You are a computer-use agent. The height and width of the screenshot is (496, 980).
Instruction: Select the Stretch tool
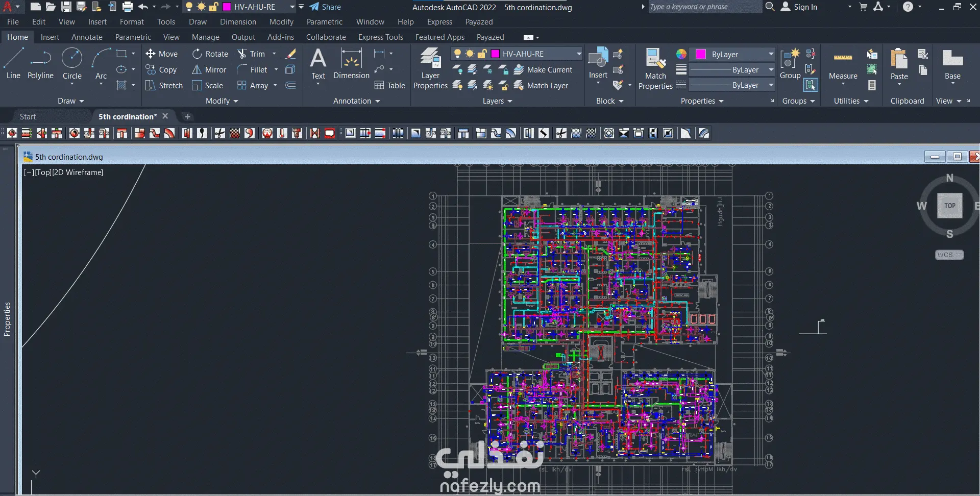point(164,86)
